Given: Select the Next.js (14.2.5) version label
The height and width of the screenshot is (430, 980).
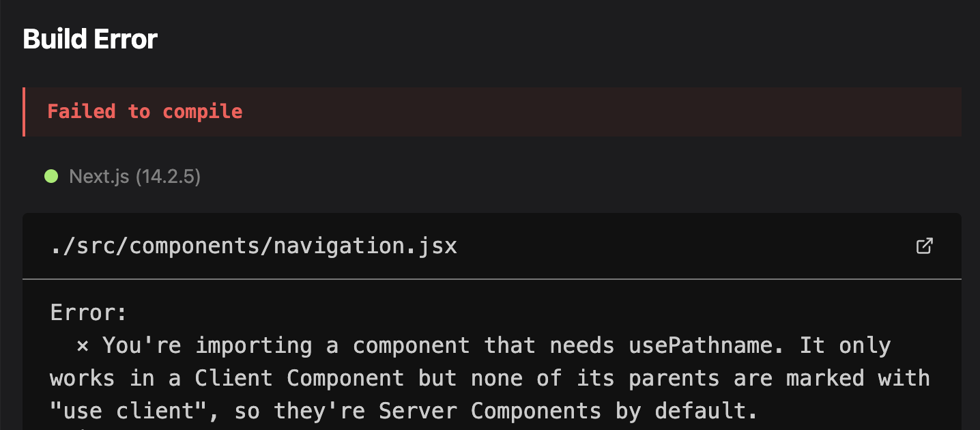Looking at the screenshot, I should (x=135, y=177).
